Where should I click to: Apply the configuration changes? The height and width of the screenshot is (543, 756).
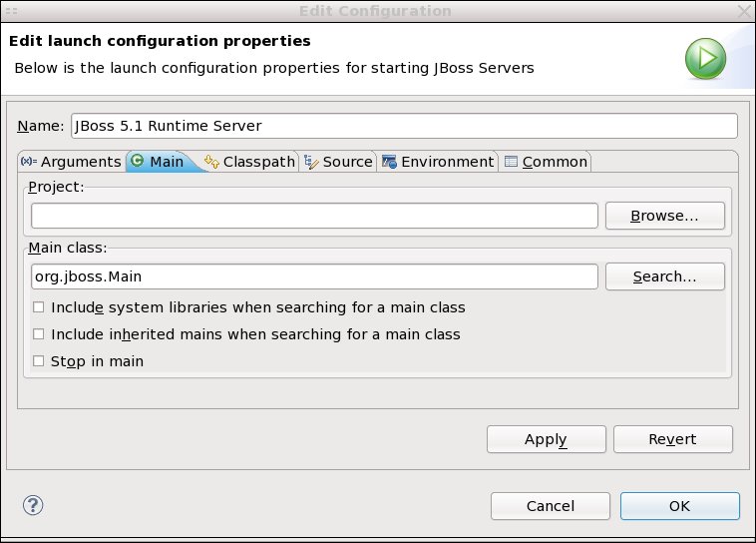(547, 439)
